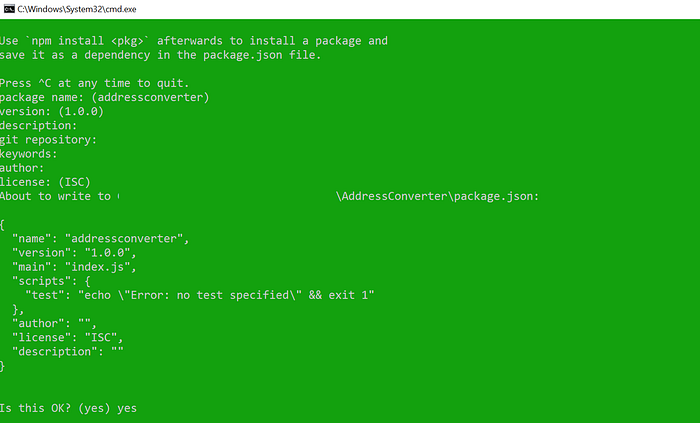Click the "license": "ISC" JSON line
The width and height of the screenshot is (700, 423).
tap(67, 338)
